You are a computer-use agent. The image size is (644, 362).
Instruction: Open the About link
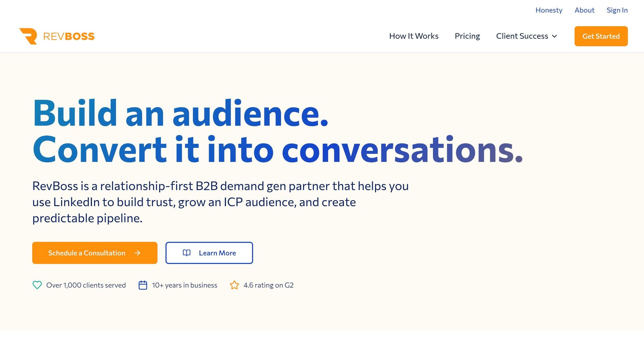(584, 10)
